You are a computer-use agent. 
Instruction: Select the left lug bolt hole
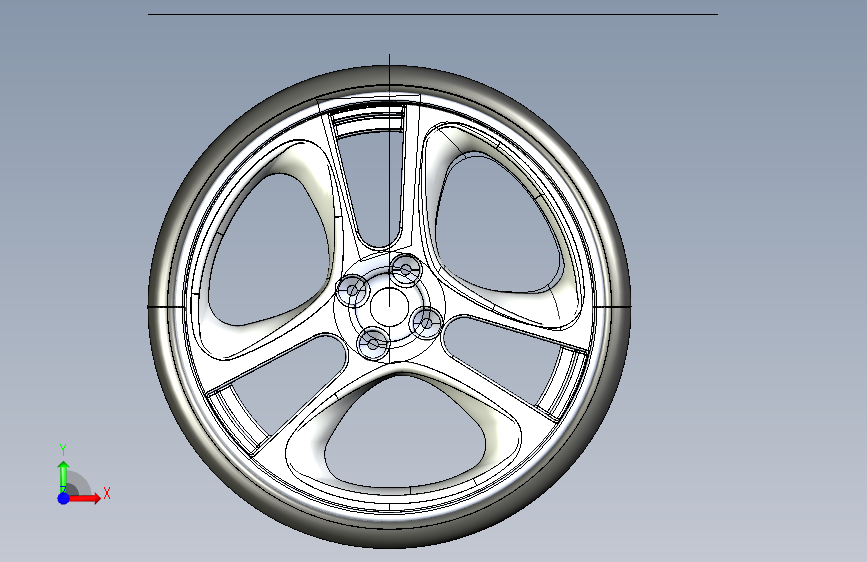coord(352,290)
